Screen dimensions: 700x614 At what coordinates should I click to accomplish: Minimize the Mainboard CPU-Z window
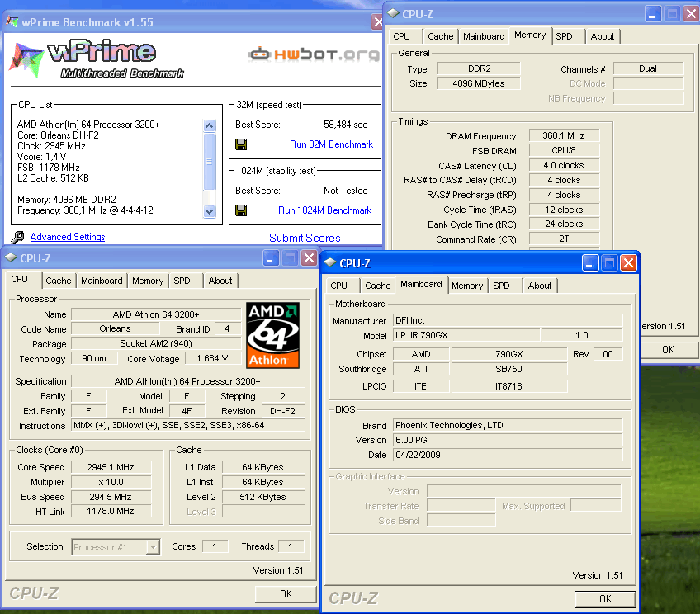pyautogui.click(x=589, y=263)
